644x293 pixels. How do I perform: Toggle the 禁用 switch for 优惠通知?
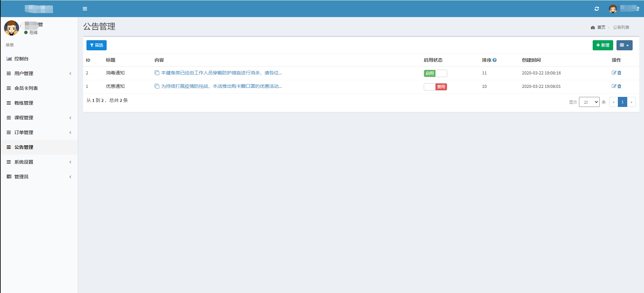(x=435, y=87)
